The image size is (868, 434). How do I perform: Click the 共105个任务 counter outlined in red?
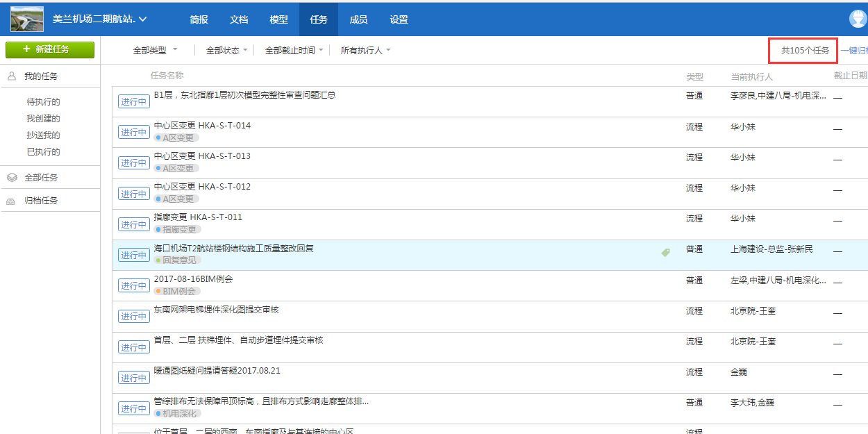click(803, 50)
